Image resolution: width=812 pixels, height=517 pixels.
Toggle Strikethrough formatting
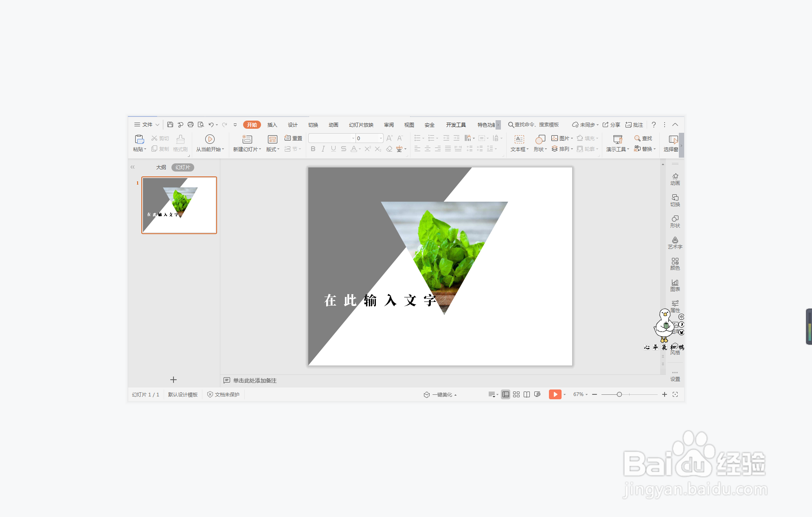[x=343, y=149]
